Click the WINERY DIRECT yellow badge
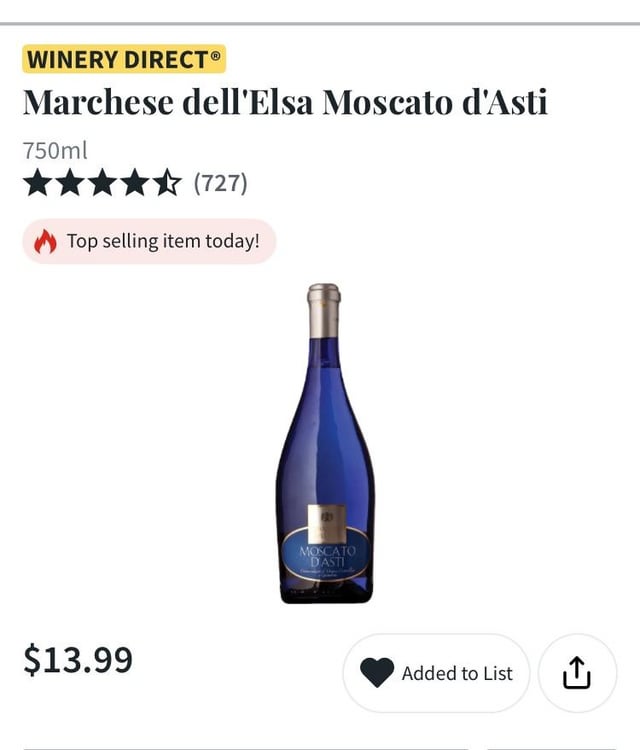The height and width of the screenshot is (750, 640). tap(124, 59)
